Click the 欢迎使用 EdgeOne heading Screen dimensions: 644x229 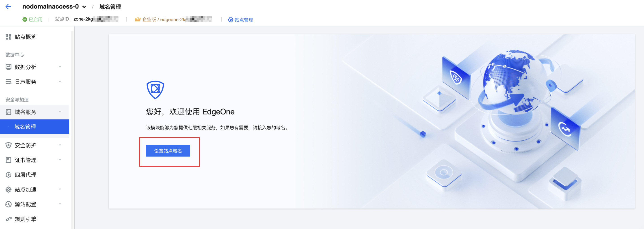tap(190, 112)
